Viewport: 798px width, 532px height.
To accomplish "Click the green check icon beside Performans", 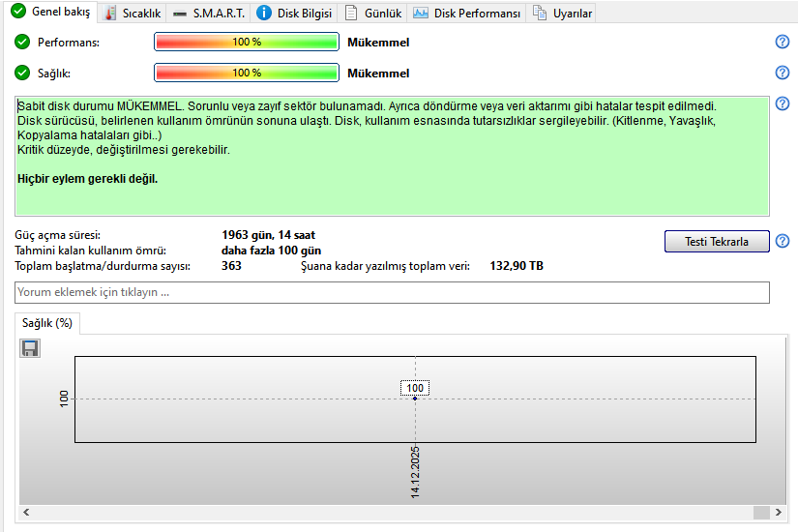I will [22, 42].
